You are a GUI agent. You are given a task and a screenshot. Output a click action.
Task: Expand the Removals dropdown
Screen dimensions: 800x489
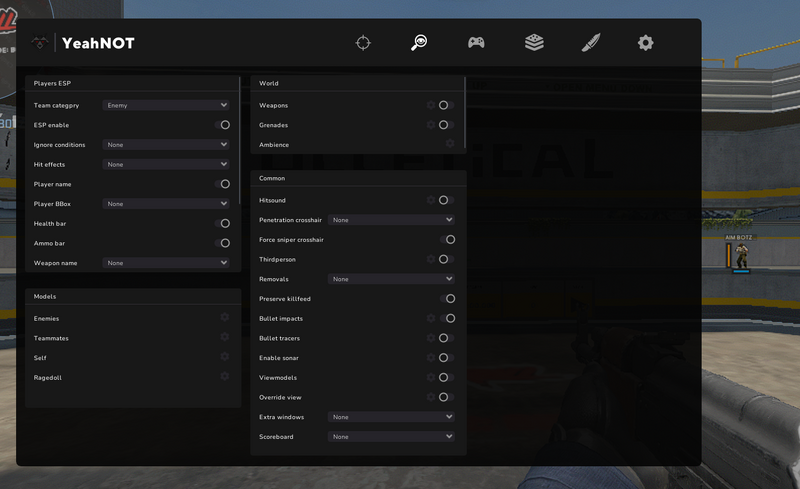391,279
